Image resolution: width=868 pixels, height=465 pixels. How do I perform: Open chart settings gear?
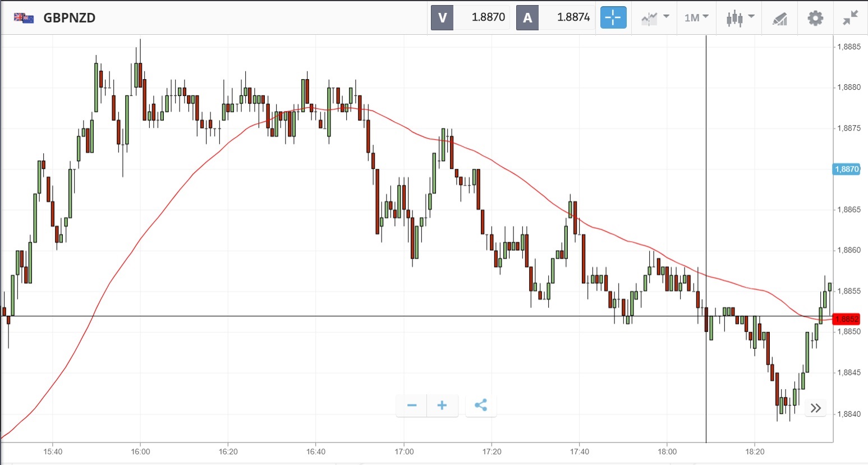[815, 18]
